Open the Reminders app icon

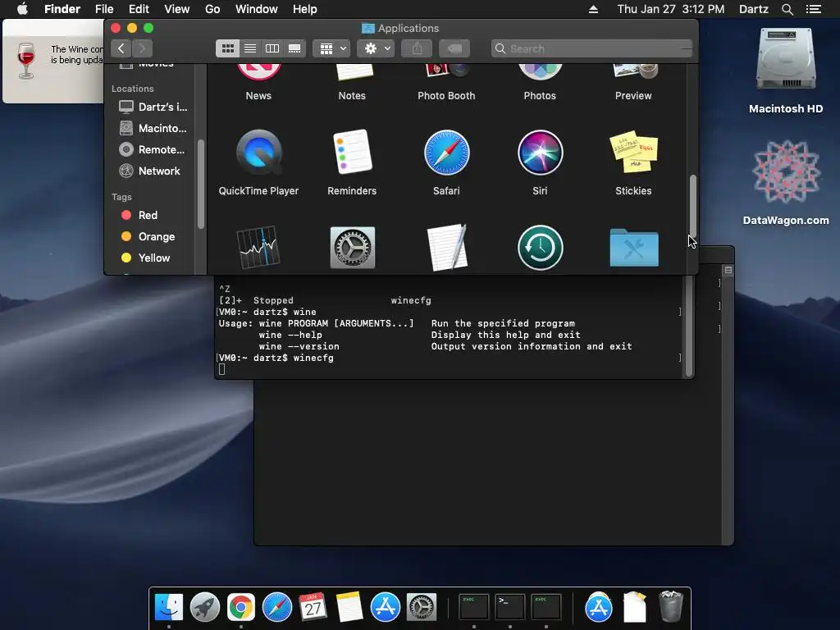pyautogui.click(x=352, y=152)
